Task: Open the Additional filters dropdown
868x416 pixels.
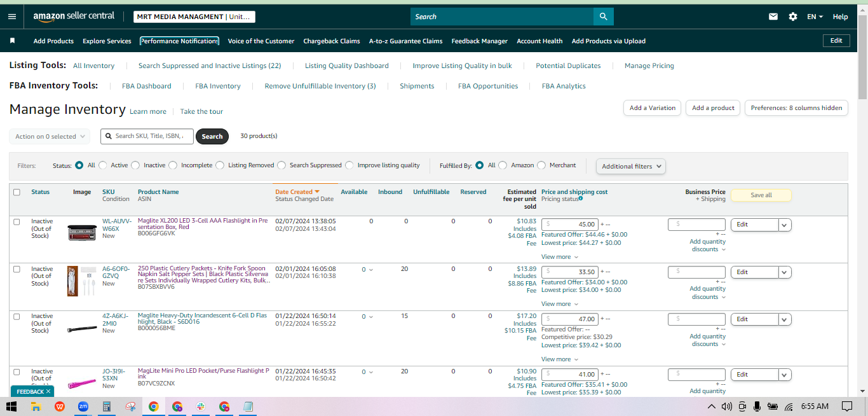Action: coord(631,166)
